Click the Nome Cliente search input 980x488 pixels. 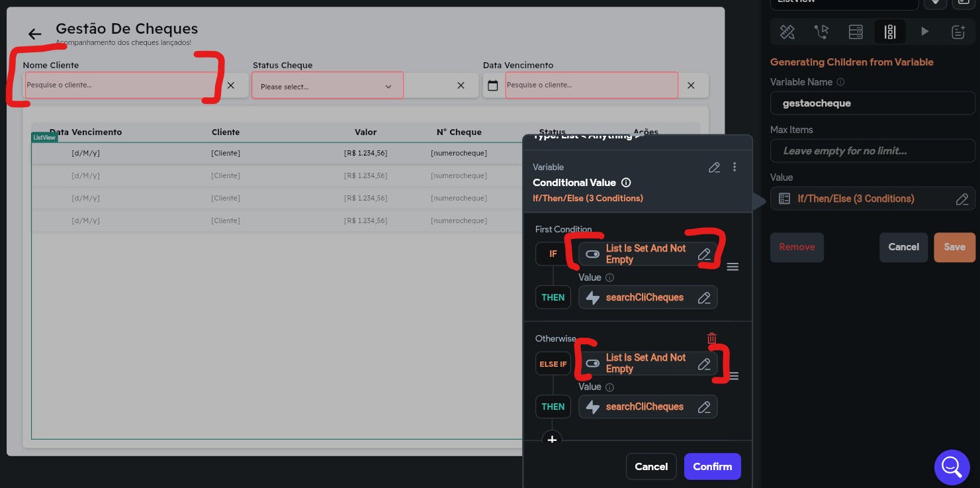(x=121, y=85)
